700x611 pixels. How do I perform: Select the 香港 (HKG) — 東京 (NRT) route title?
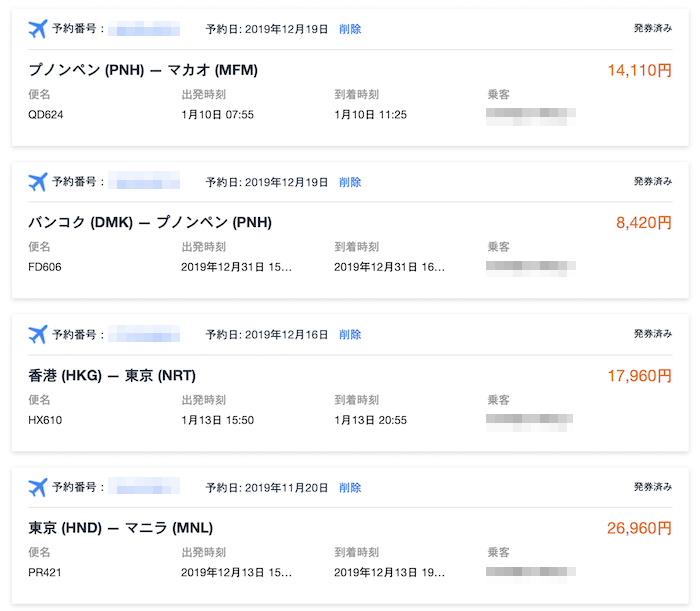112,375
